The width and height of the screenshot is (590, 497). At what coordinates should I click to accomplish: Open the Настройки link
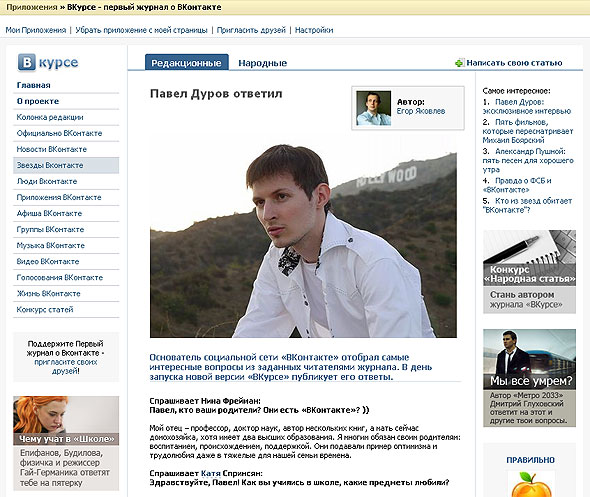click(314, 30)
